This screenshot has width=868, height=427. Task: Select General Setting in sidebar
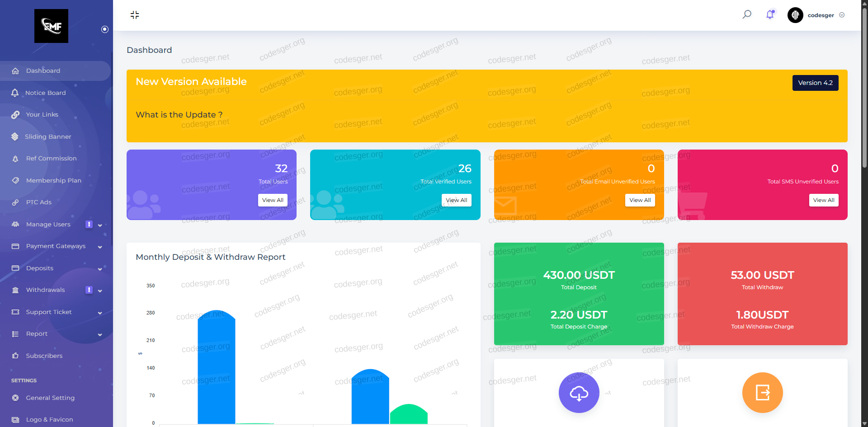click(50, 398)
